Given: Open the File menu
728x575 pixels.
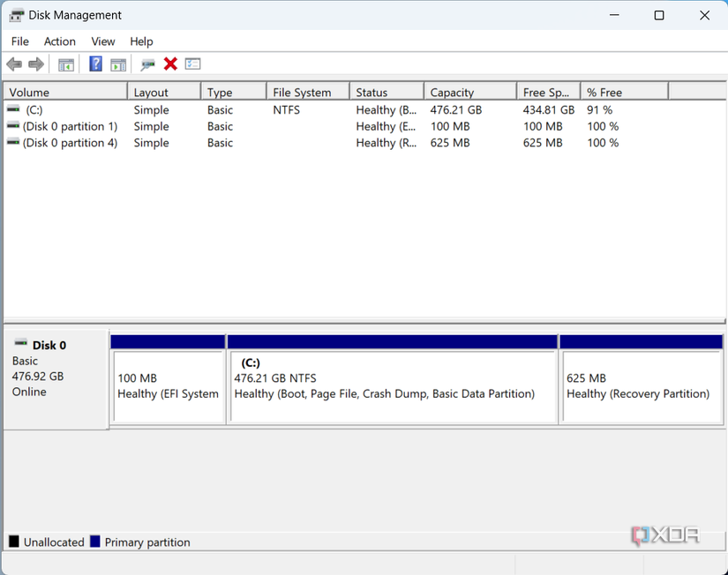Looking at the screenshot, I should tap(20, 41).
